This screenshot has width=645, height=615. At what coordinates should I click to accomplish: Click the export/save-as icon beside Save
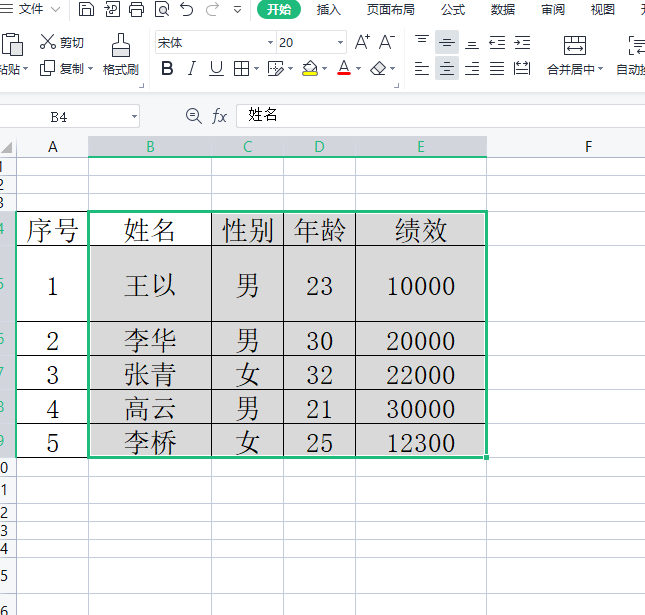(112, 9)
